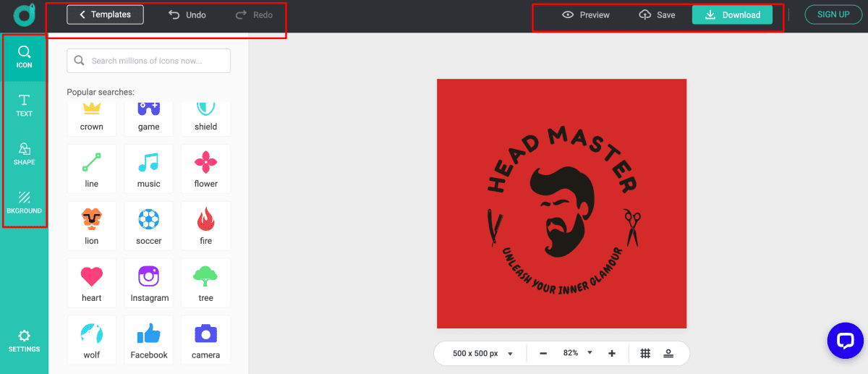Select the Text tool in sidebar
Viewport: 868px width, 374px height.
pyautogui.click(x=25, y=106)
